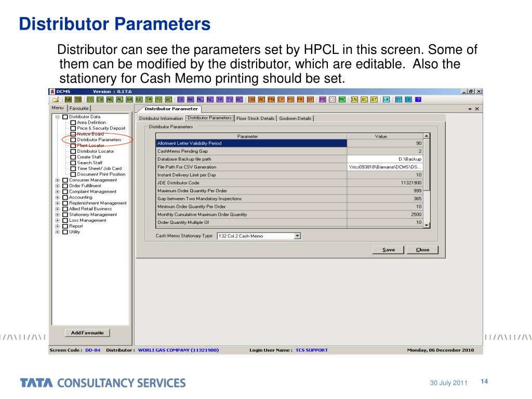Click the green TV toolbar icon
This screenshot has width=532, height=399.
click(159, 99)
